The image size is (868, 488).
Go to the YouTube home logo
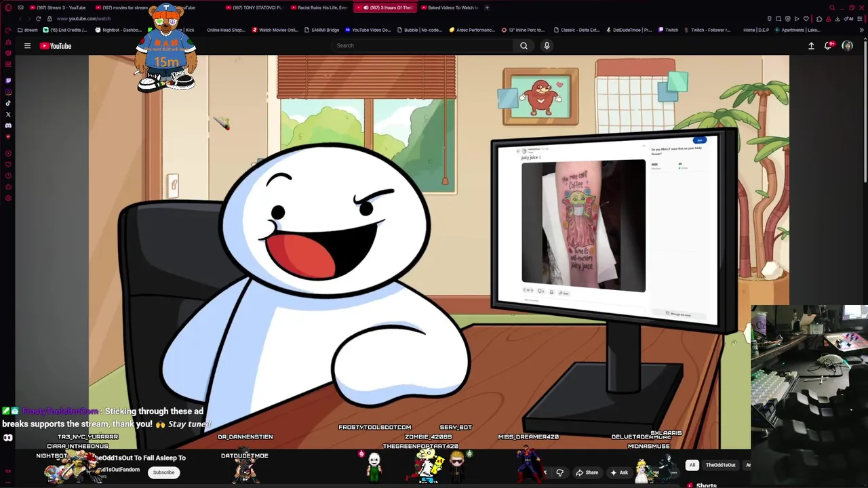click(x=56, y=45)
